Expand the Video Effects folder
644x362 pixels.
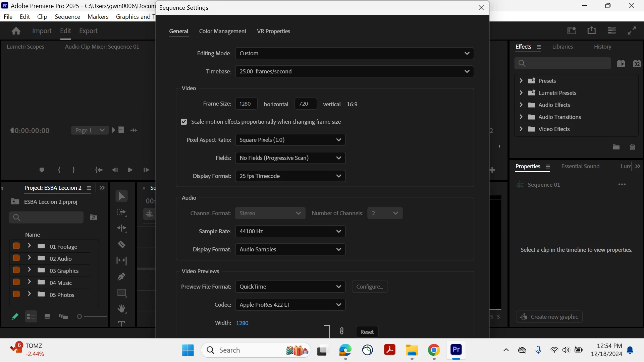(521, 129)
